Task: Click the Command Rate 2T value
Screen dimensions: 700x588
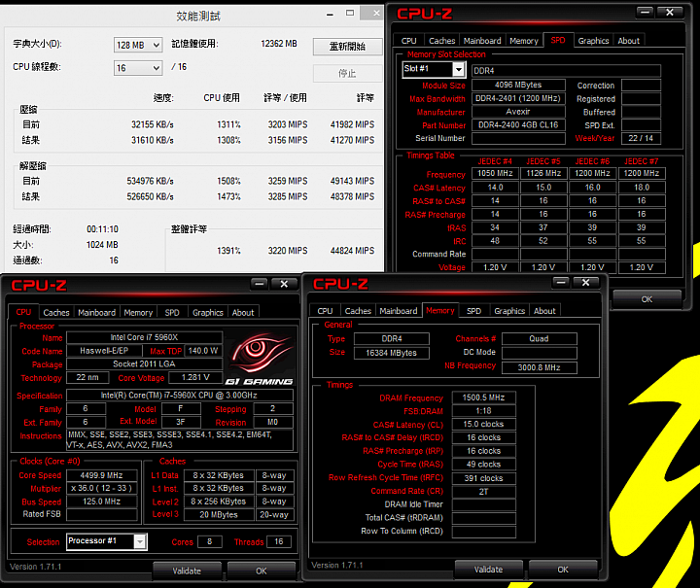Action: coord(483,492)
